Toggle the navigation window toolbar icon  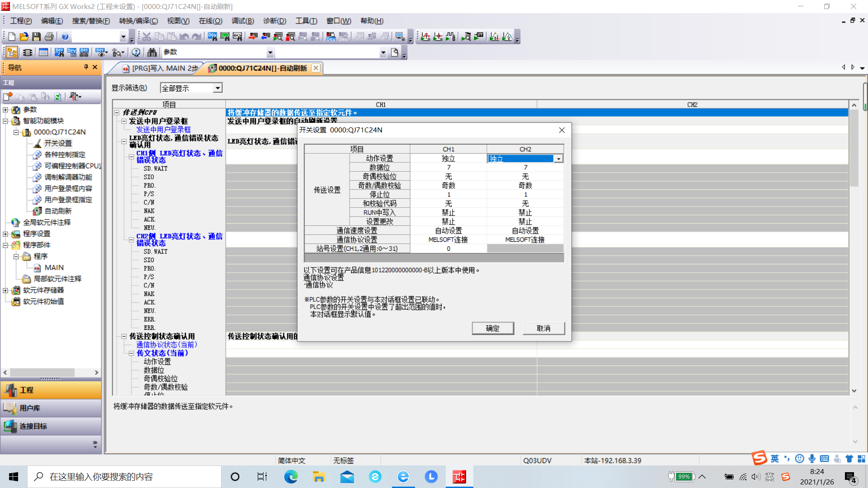[x=12, y=52]
